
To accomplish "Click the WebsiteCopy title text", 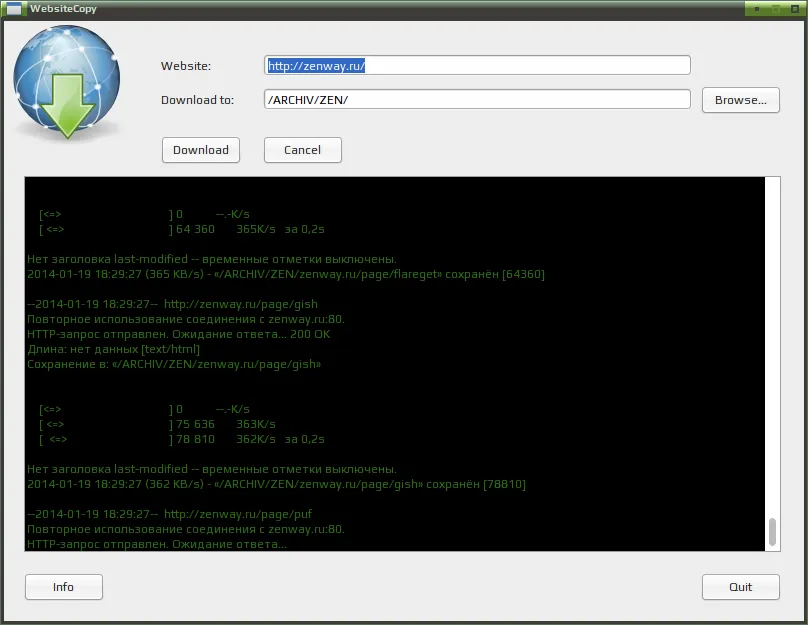I will (63, 9).
